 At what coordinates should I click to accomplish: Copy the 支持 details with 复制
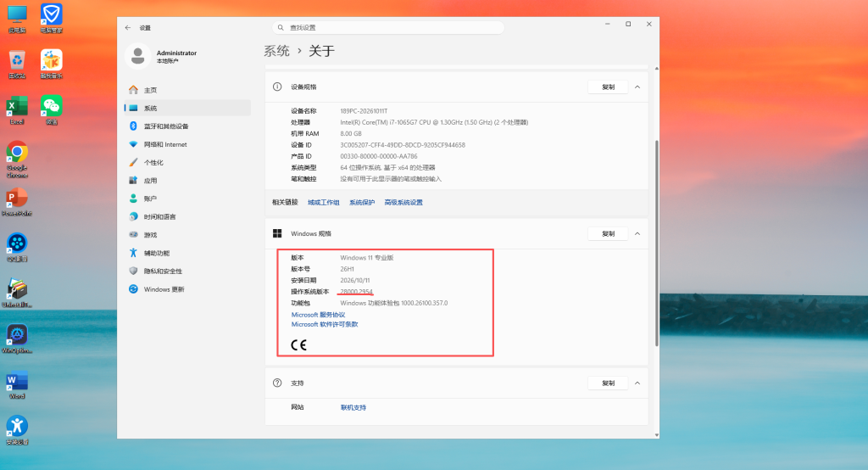coord(608,383)
